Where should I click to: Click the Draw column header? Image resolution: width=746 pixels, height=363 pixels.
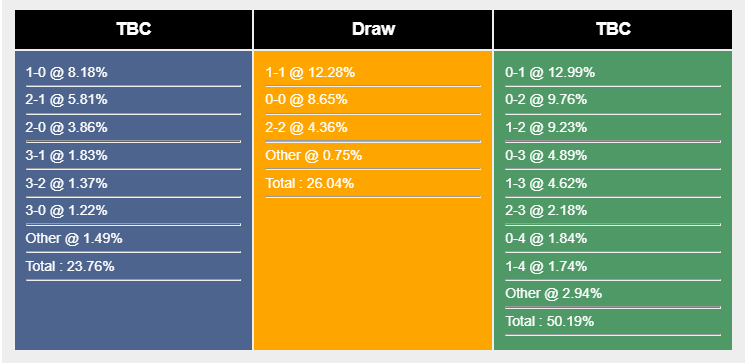tap(373, 29)
